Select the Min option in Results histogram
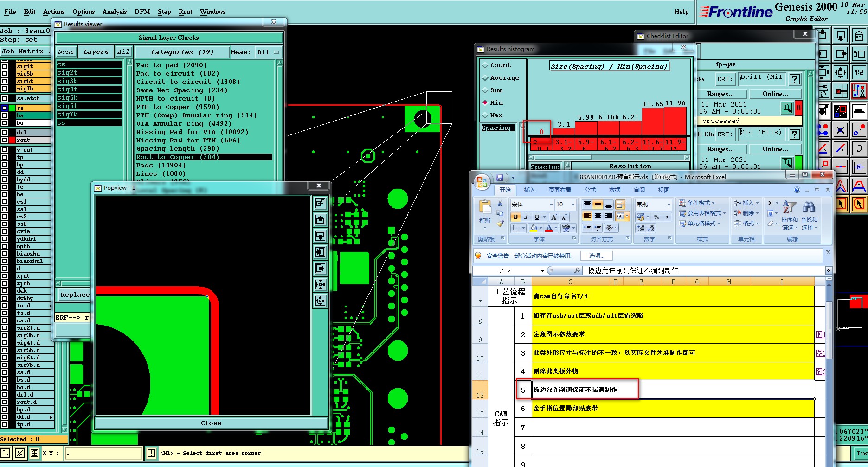The width and height of the screenshot is (868, 467). tap(493, 103)
